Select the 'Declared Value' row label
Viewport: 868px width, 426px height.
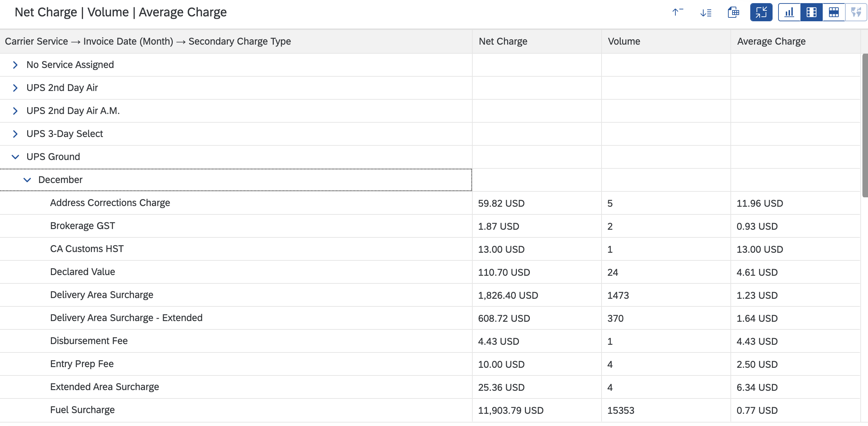point(83,272)
